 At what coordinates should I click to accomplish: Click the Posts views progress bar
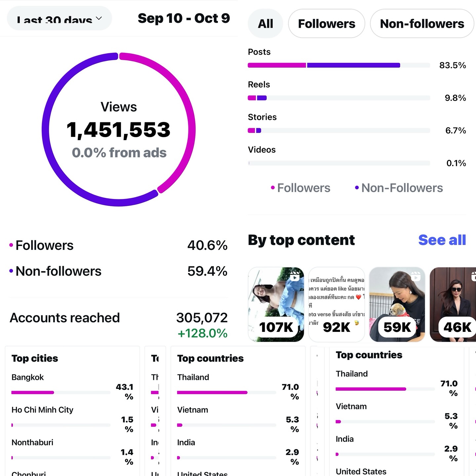(339, 65)
